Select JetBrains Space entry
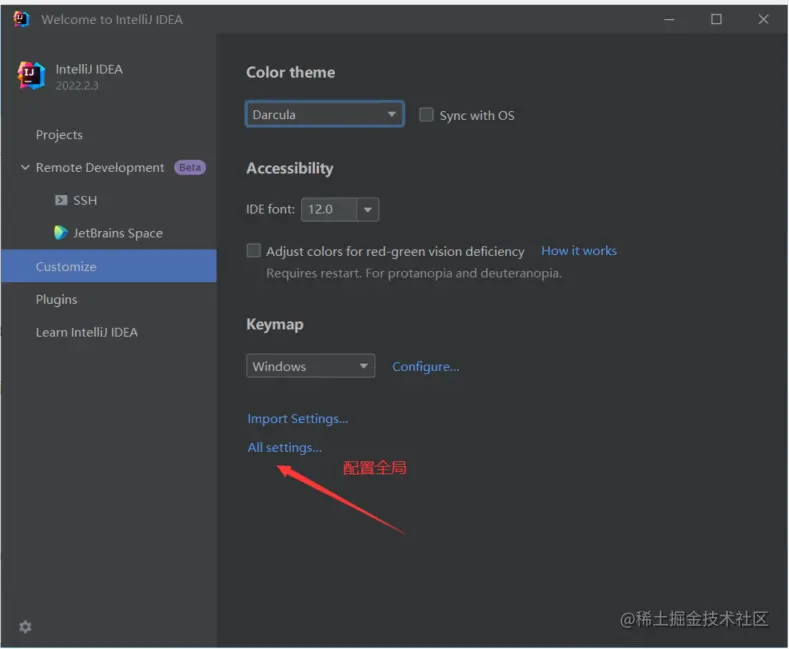This screenshot has height=649, width=789. [x=118, y=233]
